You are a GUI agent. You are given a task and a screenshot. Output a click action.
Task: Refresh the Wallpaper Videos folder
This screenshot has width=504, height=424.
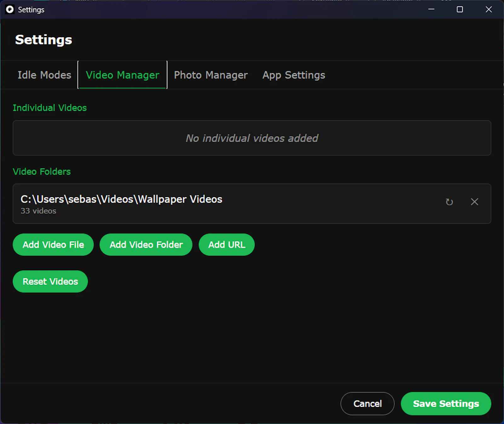tap(449, 202)
